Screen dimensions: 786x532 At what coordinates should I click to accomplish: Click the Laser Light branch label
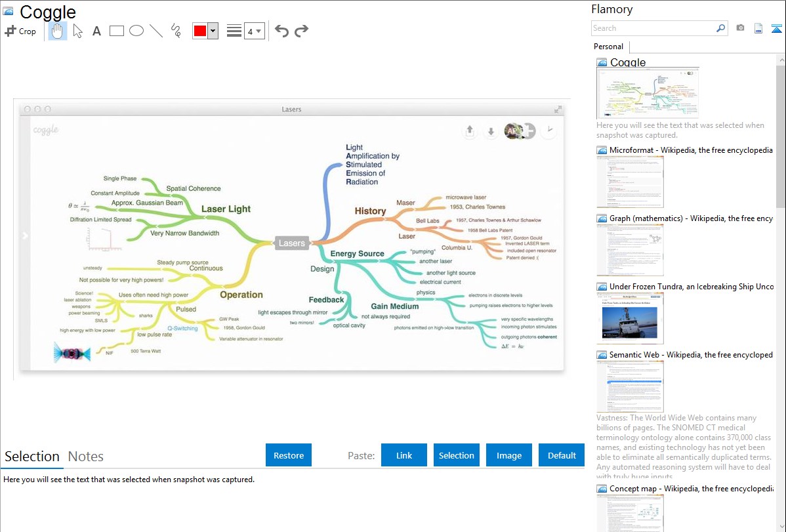pos(226,209)
